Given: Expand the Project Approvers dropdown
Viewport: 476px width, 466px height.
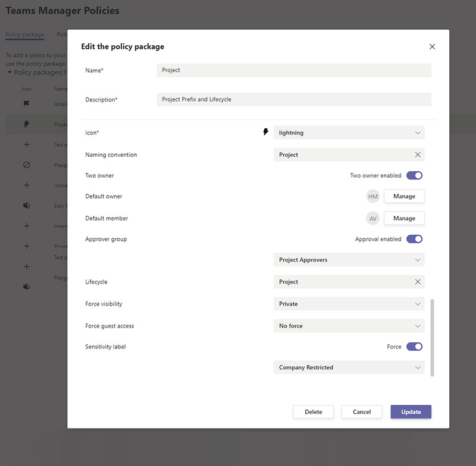Looking at the screenshot, I should click(349, 260).
